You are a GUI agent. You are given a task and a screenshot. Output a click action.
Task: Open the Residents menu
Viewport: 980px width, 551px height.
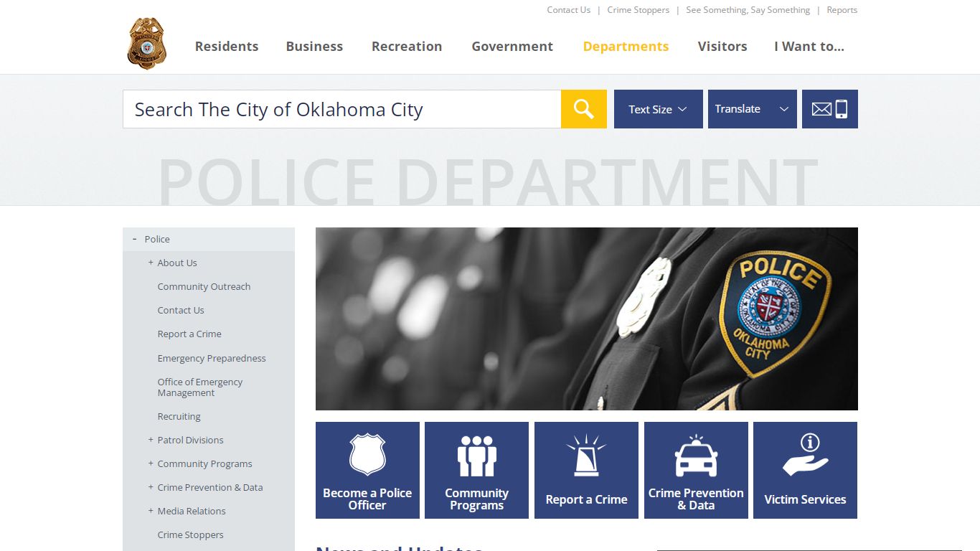click(x=227, y=46)
